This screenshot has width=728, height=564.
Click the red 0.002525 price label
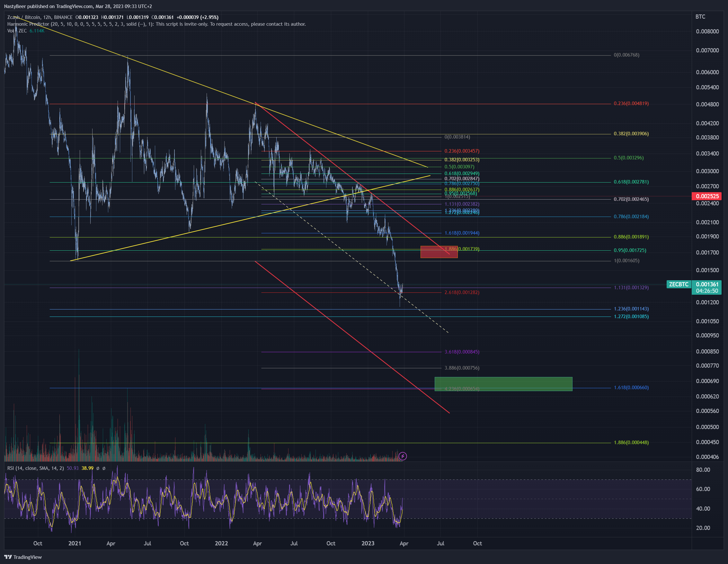[x=707, y=196]
